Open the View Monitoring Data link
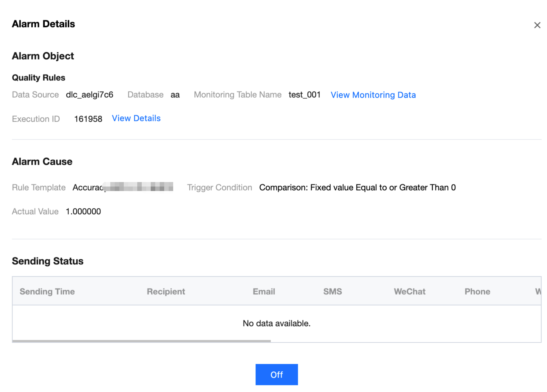This screenshot has width=547, height=392. [x=373, y=95]
